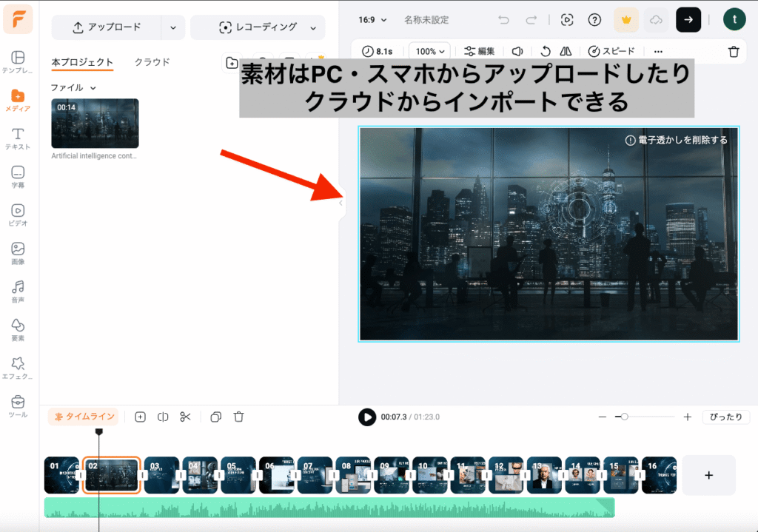Click the 8.1s duration button
Screen dimensions: 758x532
(378, 51)
